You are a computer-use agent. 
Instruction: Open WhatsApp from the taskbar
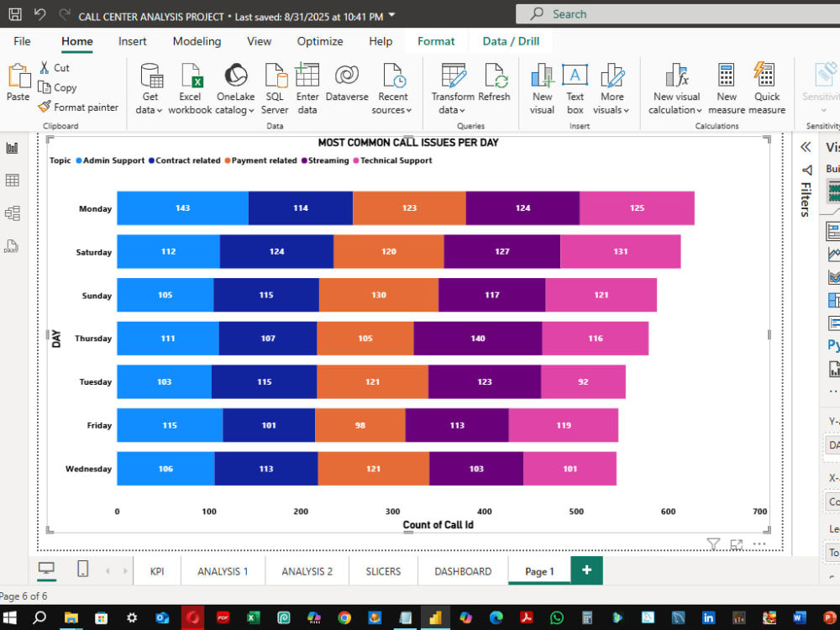[x=557, y=617]
